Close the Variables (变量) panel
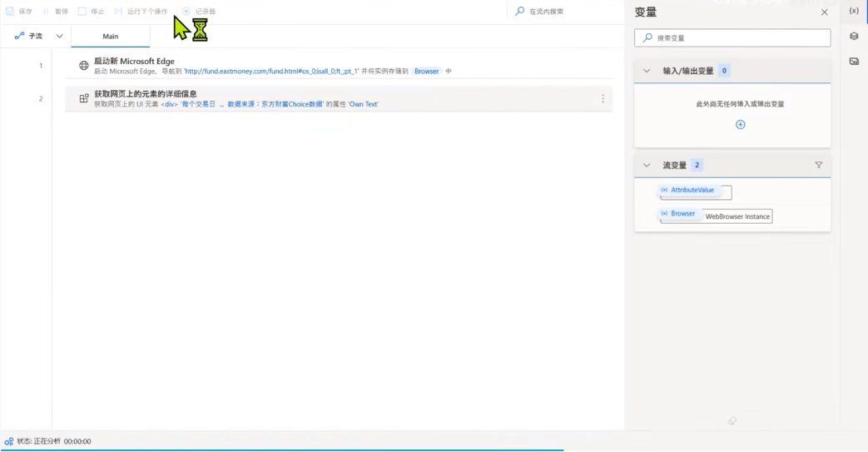Screen dimensions: 868x452 click(824, 12)
